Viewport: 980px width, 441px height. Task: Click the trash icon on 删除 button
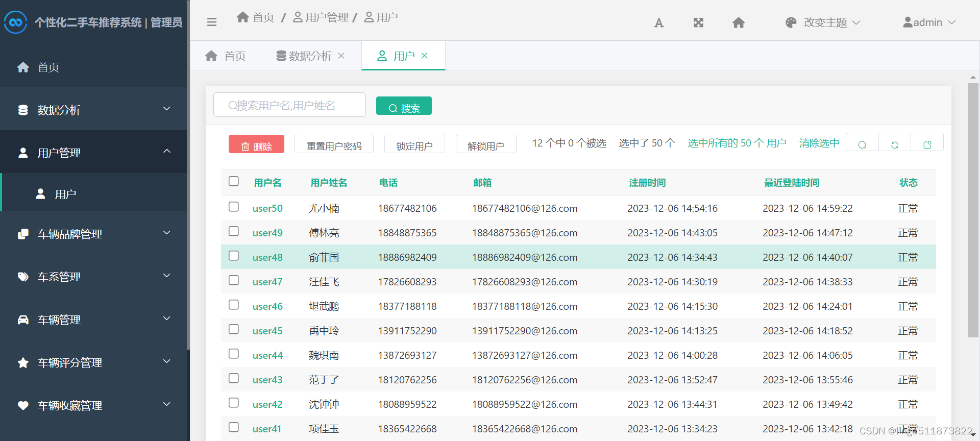tap(245, 146)
